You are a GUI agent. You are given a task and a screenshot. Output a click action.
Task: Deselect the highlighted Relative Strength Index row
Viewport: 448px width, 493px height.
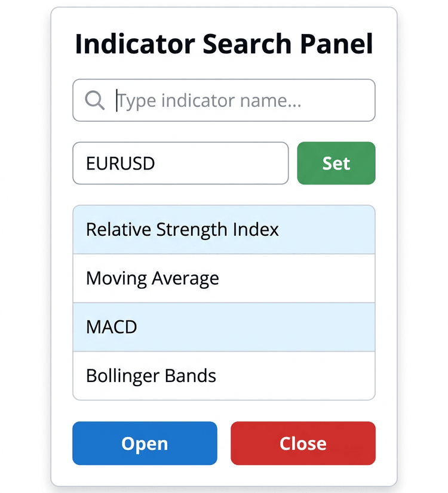223,230
